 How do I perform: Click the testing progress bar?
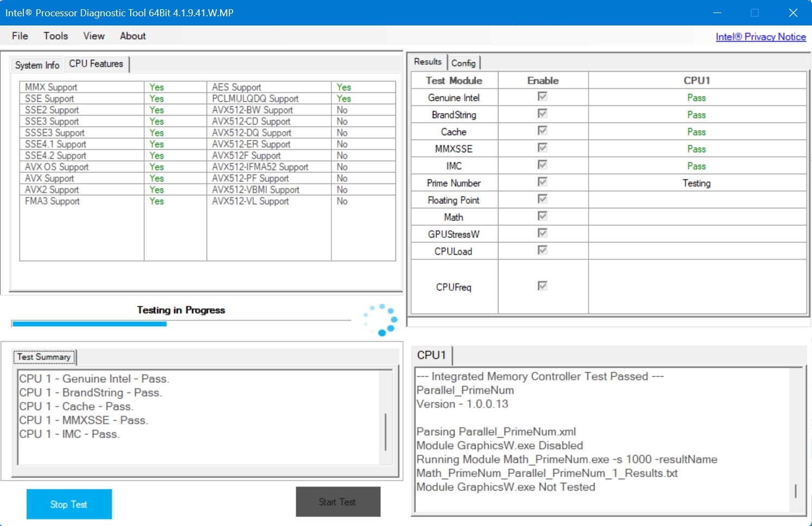pos(181,324)
